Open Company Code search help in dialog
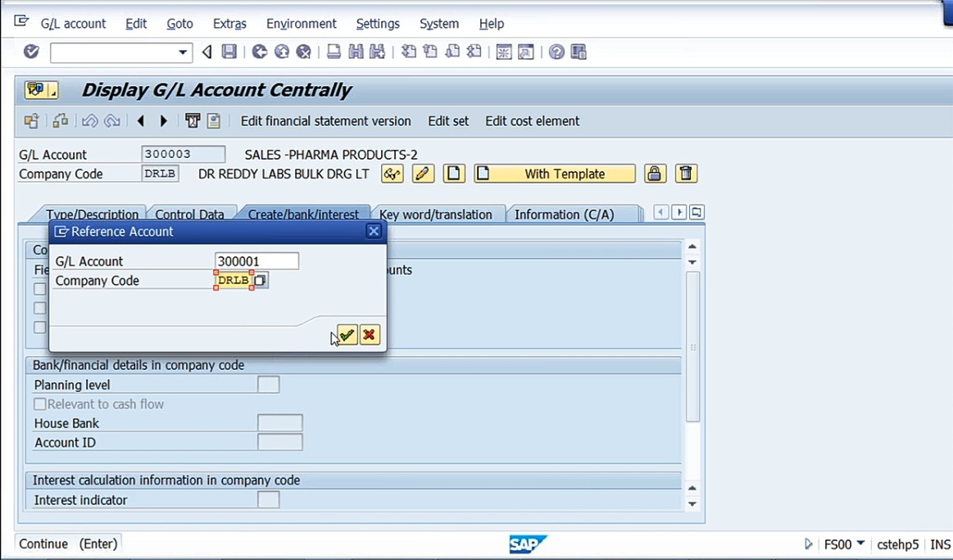Image resolution: width=953 pixels, height=560 pixels. [260, 280]
